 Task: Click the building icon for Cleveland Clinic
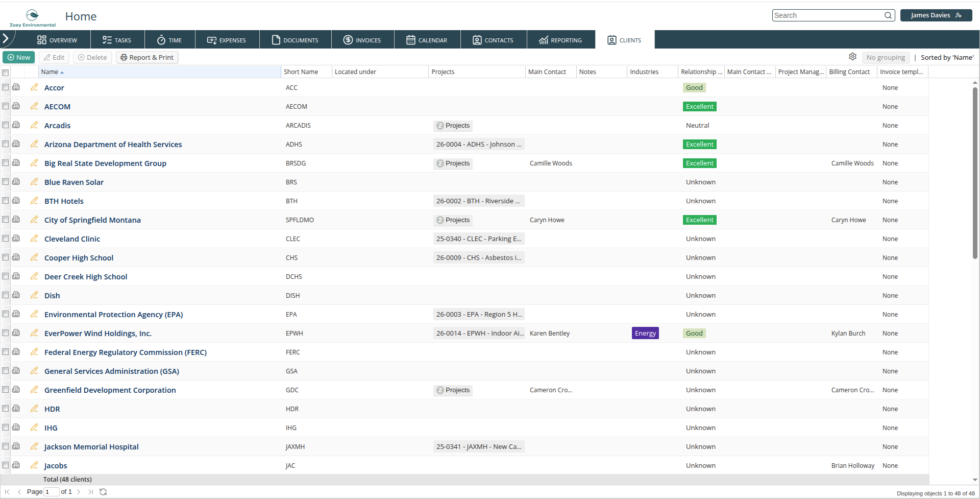coord(16,239)
